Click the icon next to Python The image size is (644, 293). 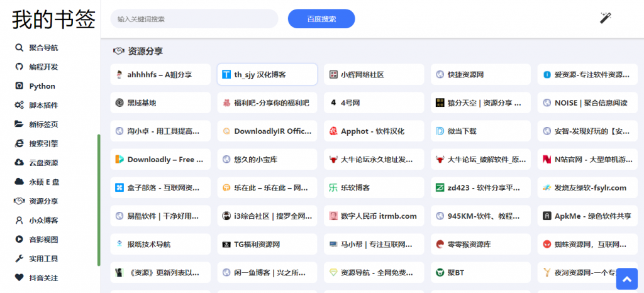click(19, 86)
